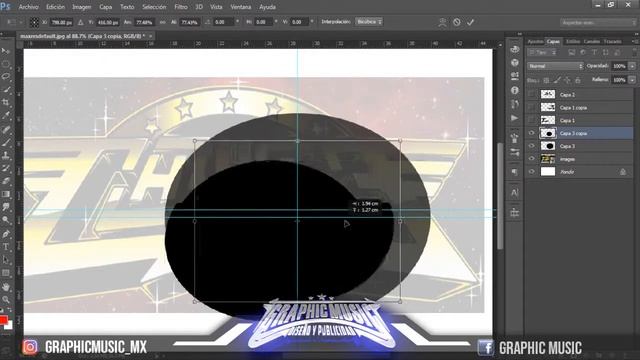This screenshot has width=640, height=360.
Task: Select the Zoom tool
Action: pos(6,300)
